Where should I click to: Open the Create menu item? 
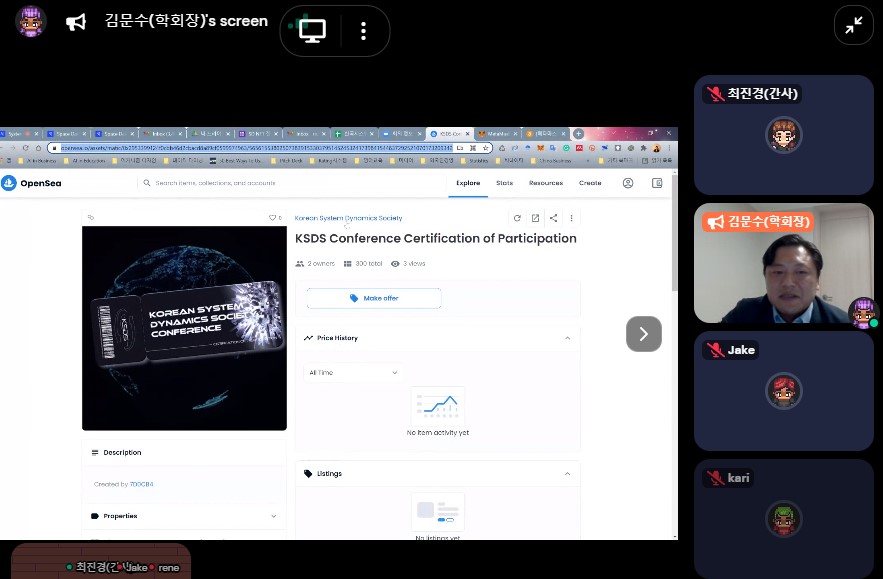pyautogui.click(x=590, y=183)
